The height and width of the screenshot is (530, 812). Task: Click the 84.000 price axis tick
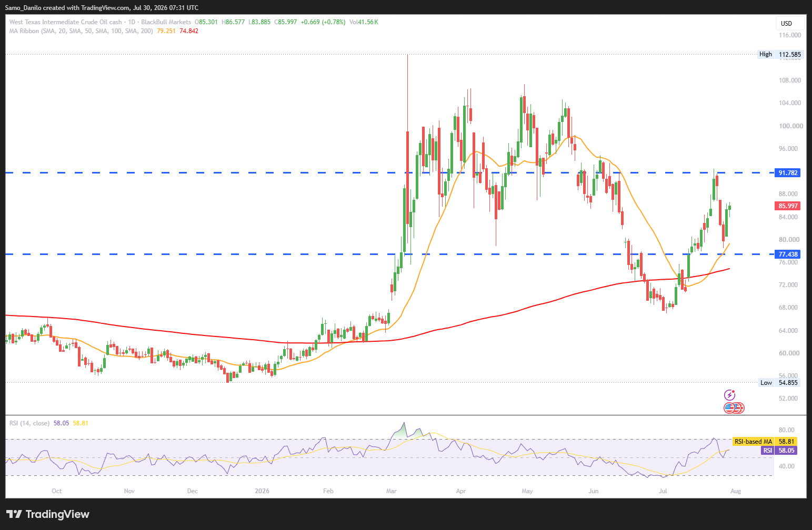pos(788,217)
